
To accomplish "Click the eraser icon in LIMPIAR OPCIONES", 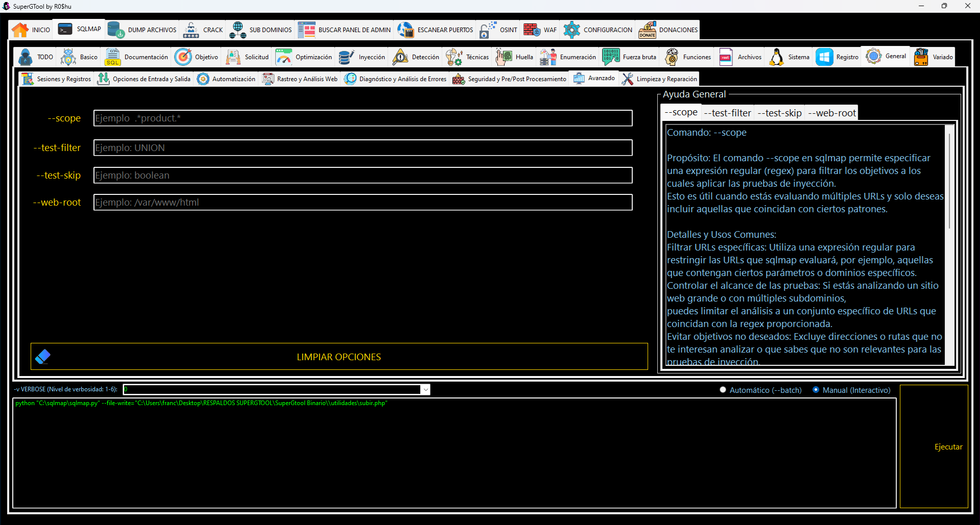I will (43, 357).
